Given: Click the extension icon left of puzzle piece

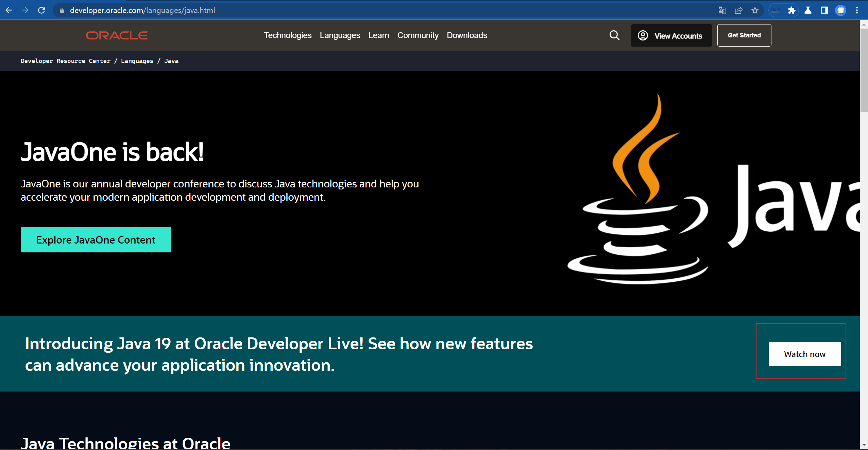Looking at the screenshot, I should pyautogui.click(x=776, y=11).
